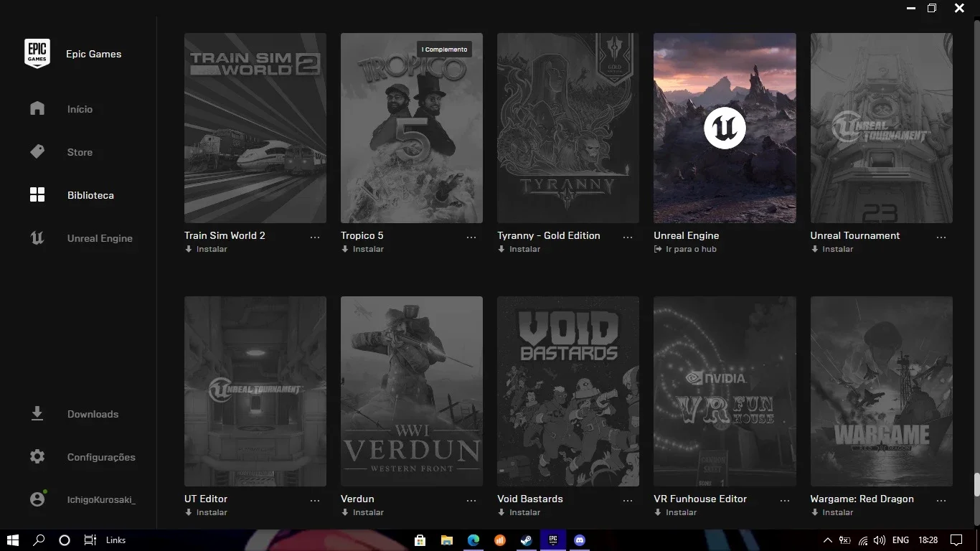This screenshot has height=551, width=980.
Task: Open the UT Editor cover tile
Action: [255, 392]
